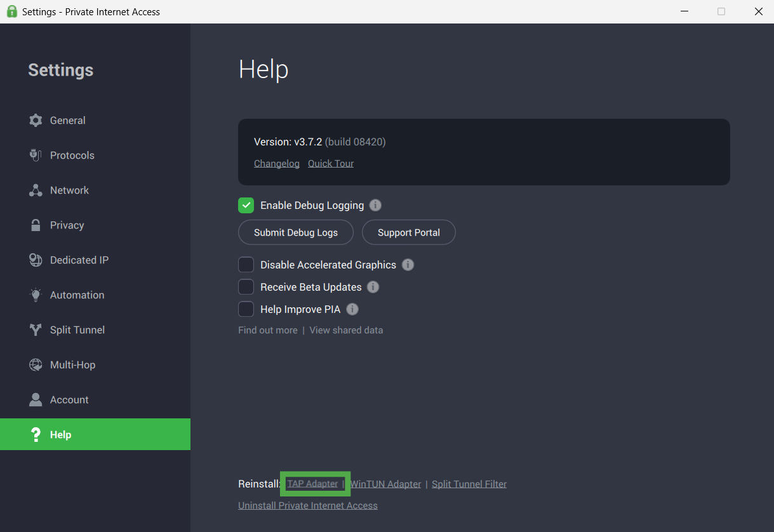774x532 pixels.
Task: Show info for Receive Beta Updates
Action: coord(373,287)
